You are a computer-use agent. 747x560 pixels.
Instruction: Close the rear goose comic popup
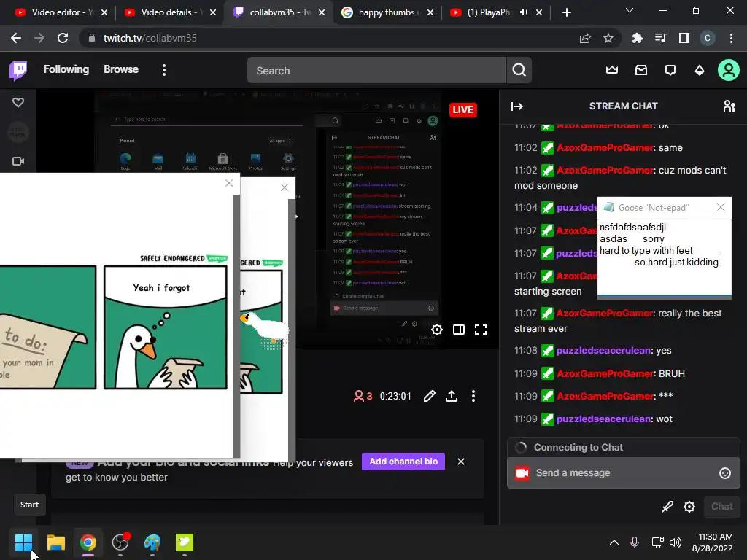click(x=285, y=187)
